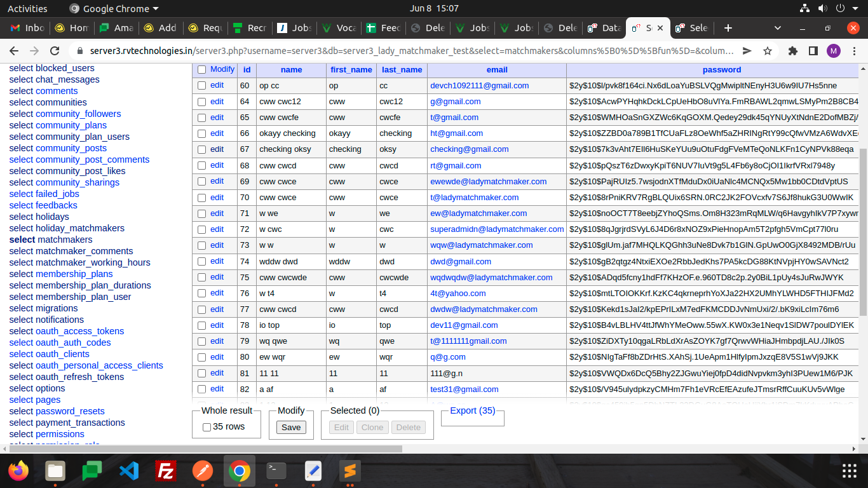Click the Save button under Modify
Image resolution: width=868 pixels, height=488 pixels.
[291, 427]
